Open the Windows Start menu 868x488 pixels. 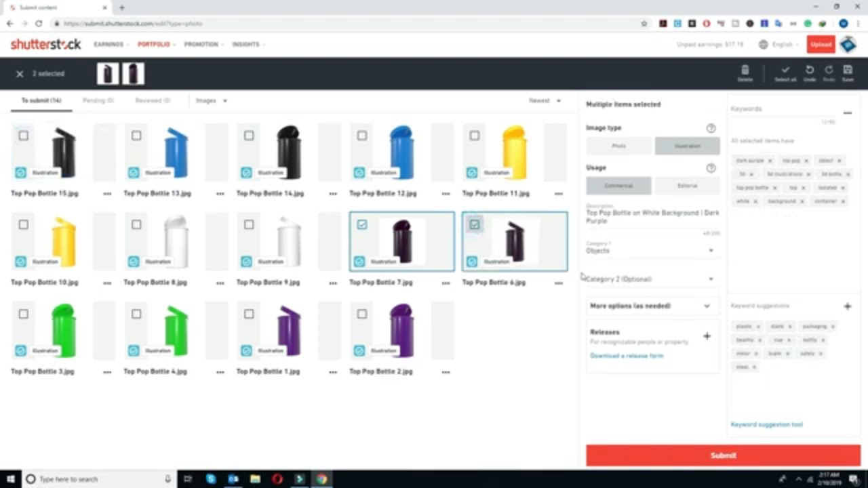coord(11,479)
